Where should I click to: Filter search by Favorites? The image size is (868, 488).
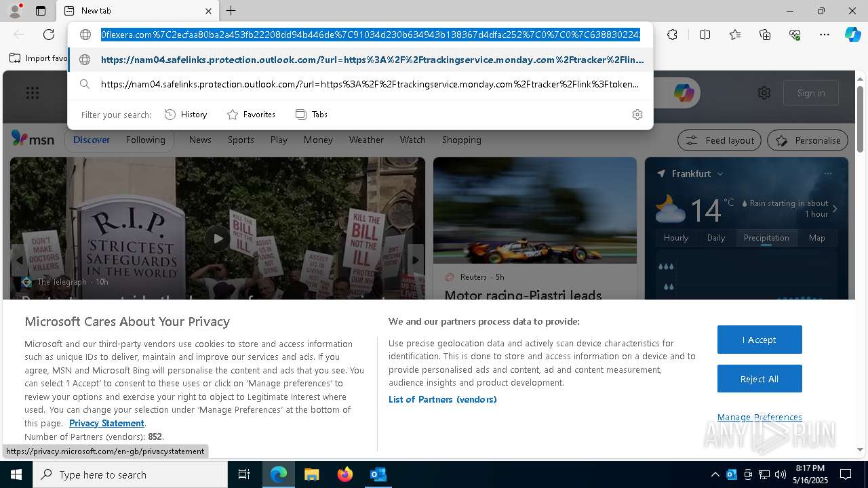point(251,115)
